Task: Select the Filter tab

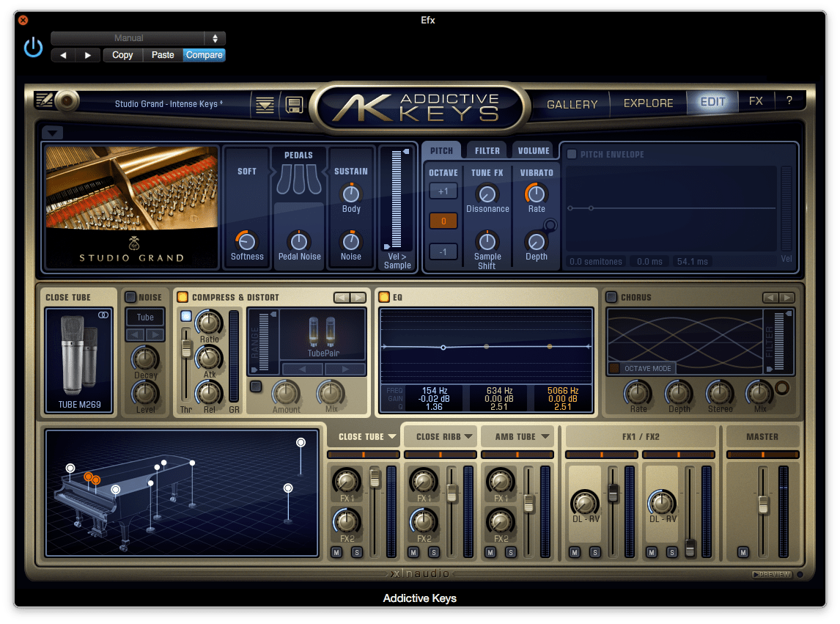Action: [x=487, y=150]
